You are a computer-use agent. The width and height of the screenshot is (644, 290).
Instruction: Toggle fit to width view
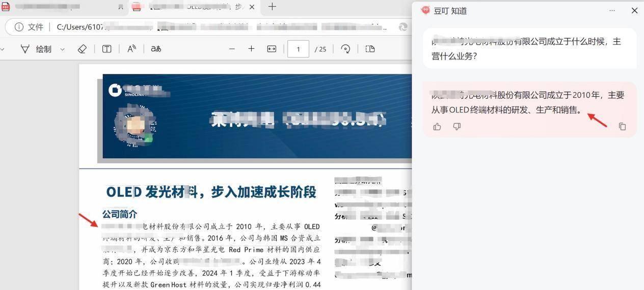point(272,49)
